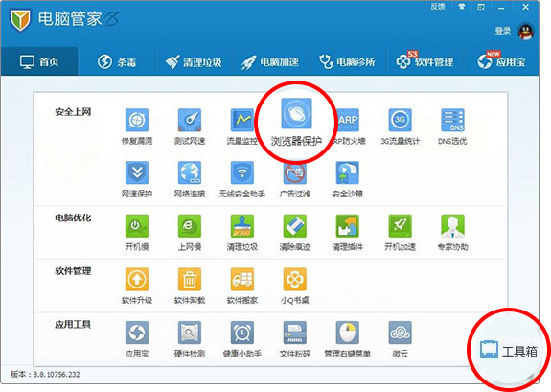The image size is (551, 392).
Task: Open 网络连接 tool
Action: pos(190,179)
